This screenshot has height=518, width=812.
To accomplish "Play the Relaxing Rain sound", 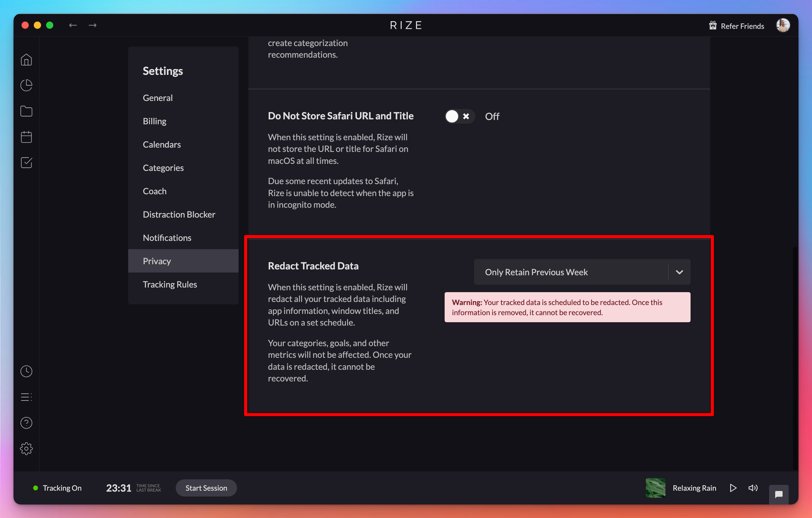I will tap(733, 488).
